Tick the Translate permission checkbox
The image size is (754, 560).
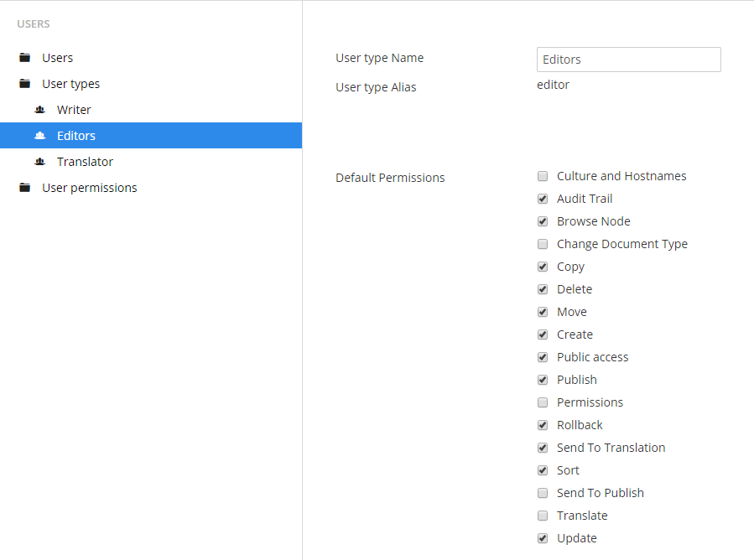[x=543, y=516]
